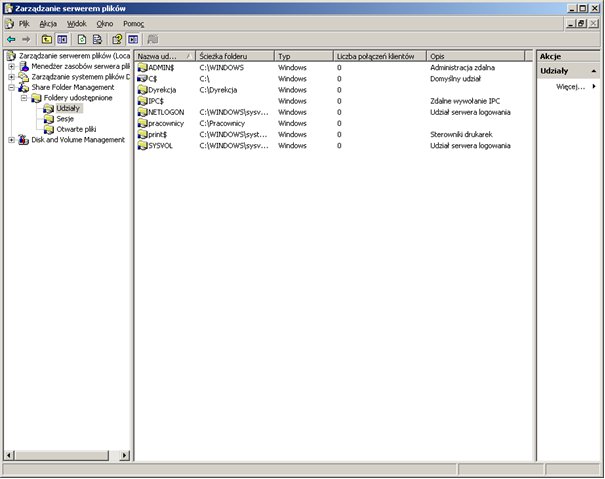Select the Udziały tree item

coord(68,108)
